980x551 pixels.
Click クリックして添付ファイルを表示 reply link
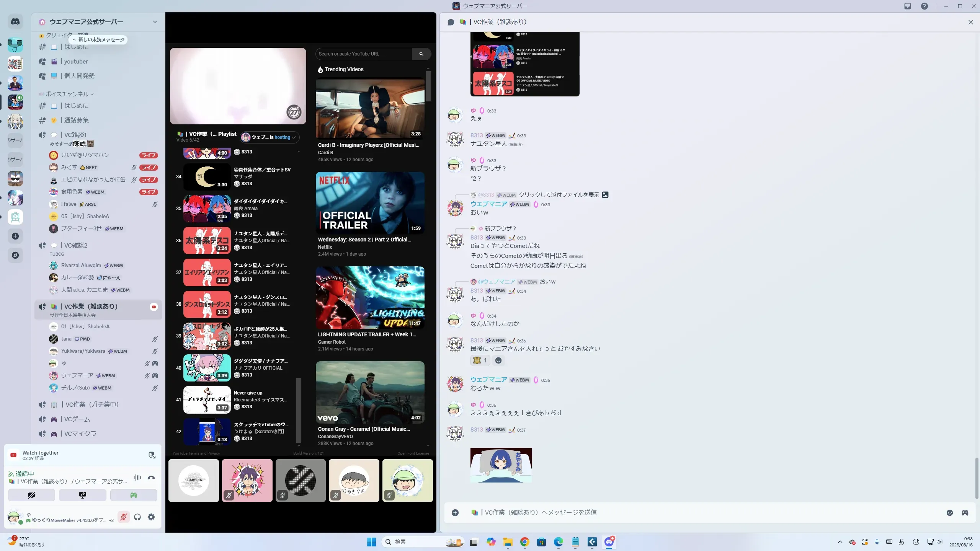tap(559, 195)
